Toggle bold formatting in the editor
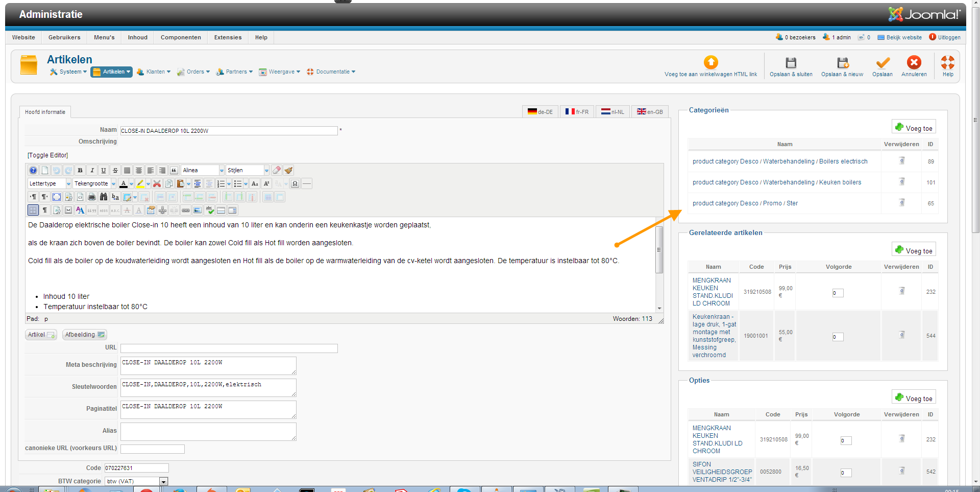Viewport: 980px width, 492px height. (80, 170)
